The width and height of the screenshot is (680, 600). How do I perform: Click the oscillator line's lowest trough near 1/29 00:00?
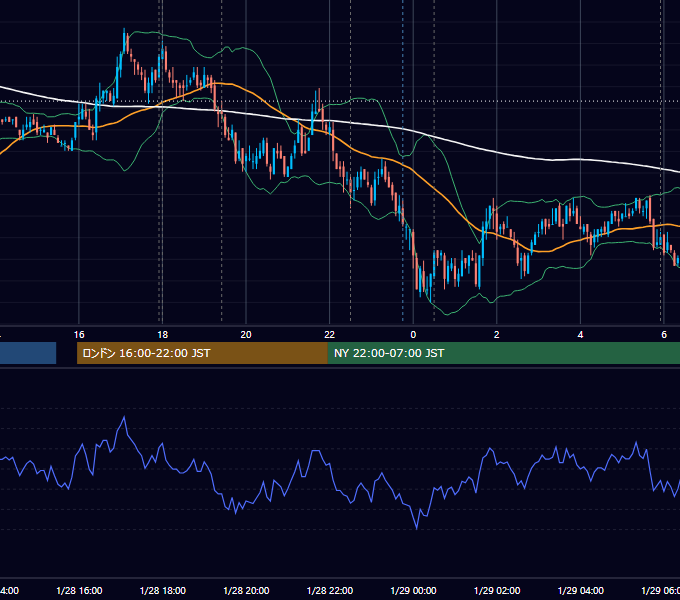417,528
